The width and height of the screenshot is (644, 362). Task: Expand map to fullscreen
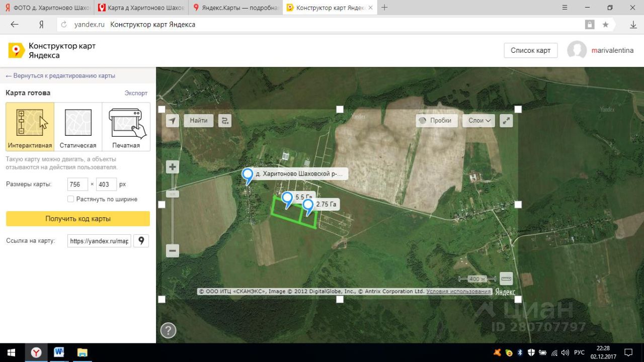tap(506, 121)
